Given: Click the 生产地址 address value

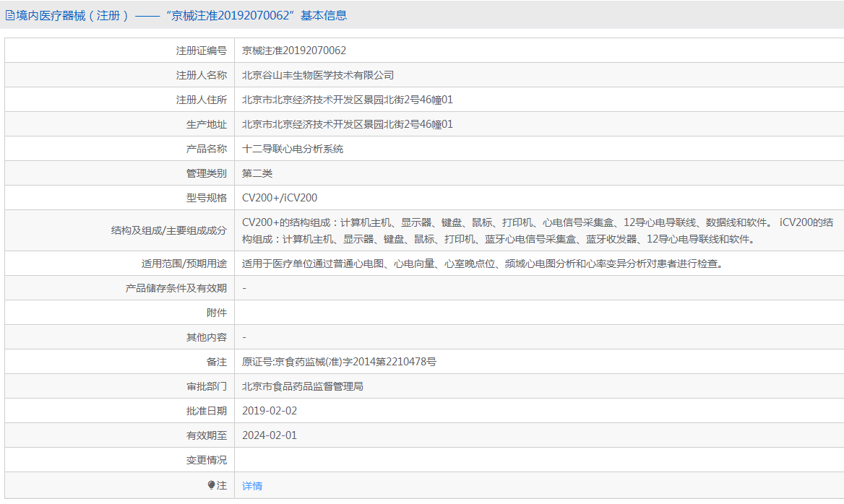Looking at the screenshot, I should tap(347, 124).
